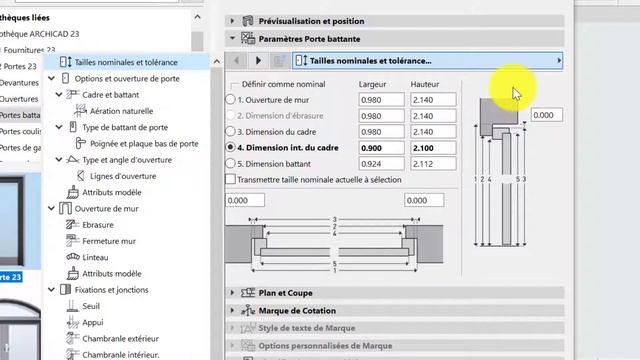This screenshot has height=360, width=640.
Task: Collapse Ouverture de mur tree node
Action: [51, 208]
